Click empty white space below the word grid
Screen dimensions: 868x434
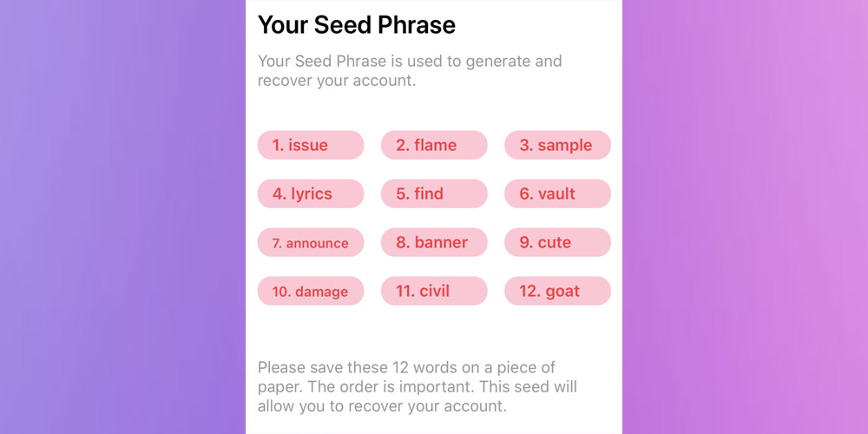pyautogui.click(x=433, y=332)
